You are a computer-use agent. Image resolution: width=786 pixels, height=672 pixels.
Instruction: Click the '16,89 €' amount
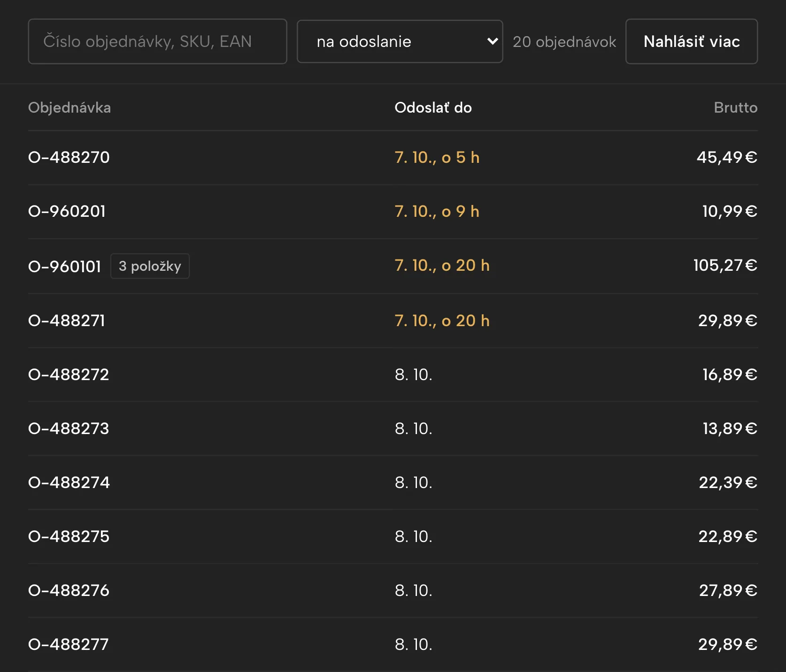pyautogui.click(x=730, y=374)
